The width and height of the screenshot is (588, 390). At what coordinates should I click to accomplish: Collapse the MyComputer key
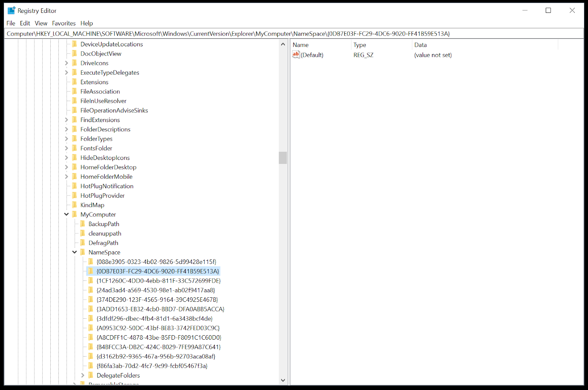pos(67,214)
